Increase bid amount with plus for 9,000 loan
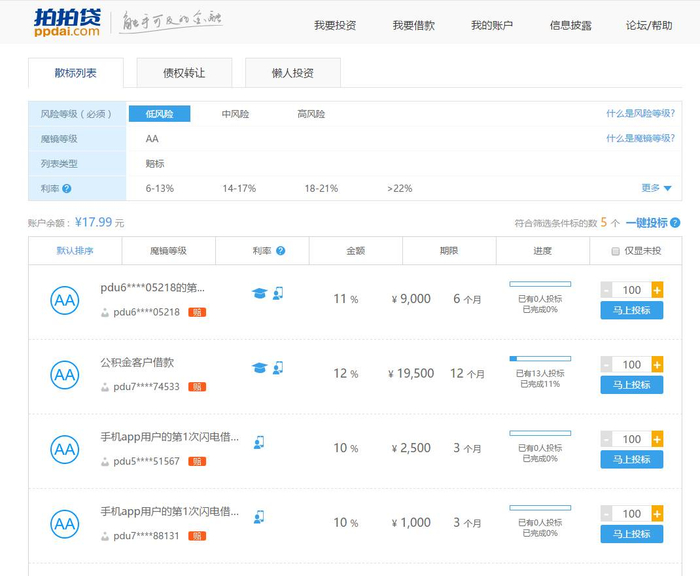The width and height of the screenshot is (700, 576). point(657,290)
